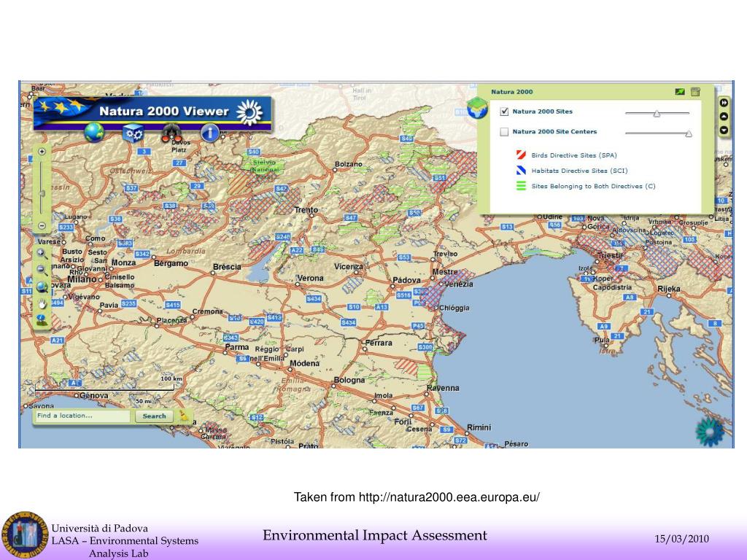The width and height of the screenshot is (747, 560).
Task: Click the vertical zoom level slider handle
Action: pos(42,193)
